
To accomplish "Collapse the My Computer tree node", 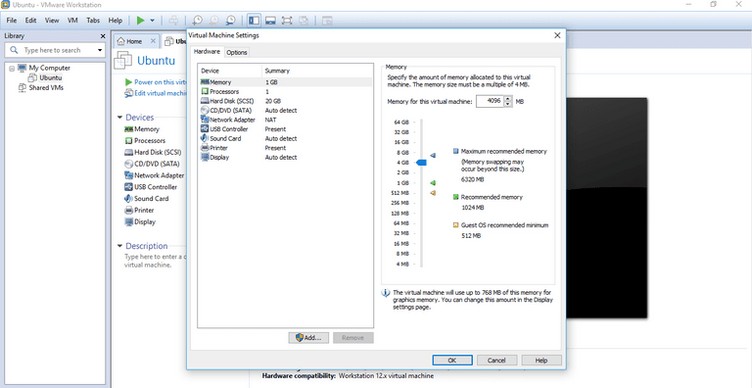I will click(x=12, y=68).
